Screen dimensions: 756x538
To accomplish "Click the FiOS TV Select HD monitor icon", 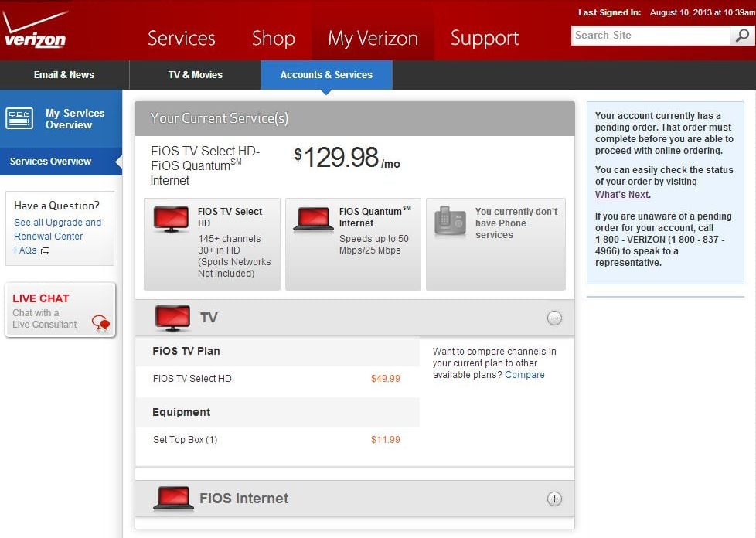I will pos(171,219).
